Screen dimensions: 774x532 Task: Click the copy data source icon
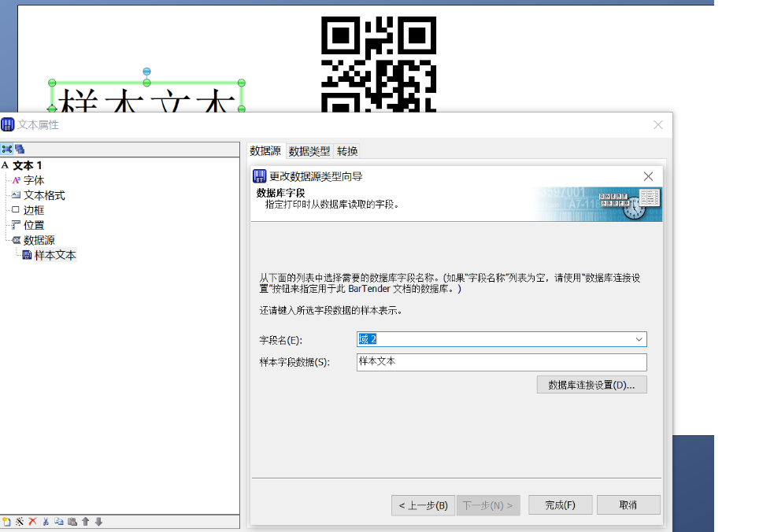[59, 522]
